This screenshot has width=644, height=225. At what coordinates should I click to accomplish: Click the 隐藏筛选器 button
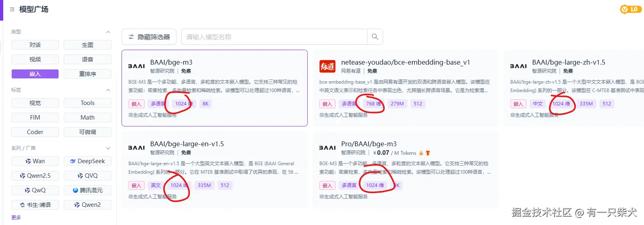pos(149,37)
